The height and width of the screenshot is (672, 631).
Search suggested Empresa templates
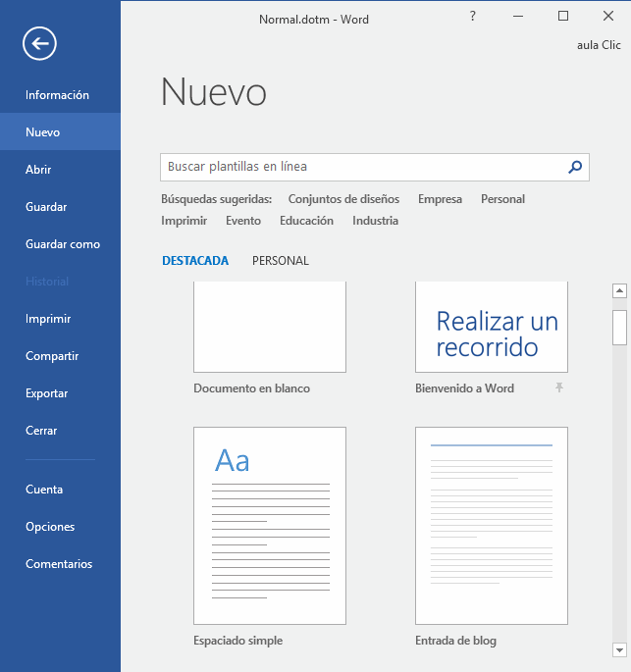pos(440,199)
